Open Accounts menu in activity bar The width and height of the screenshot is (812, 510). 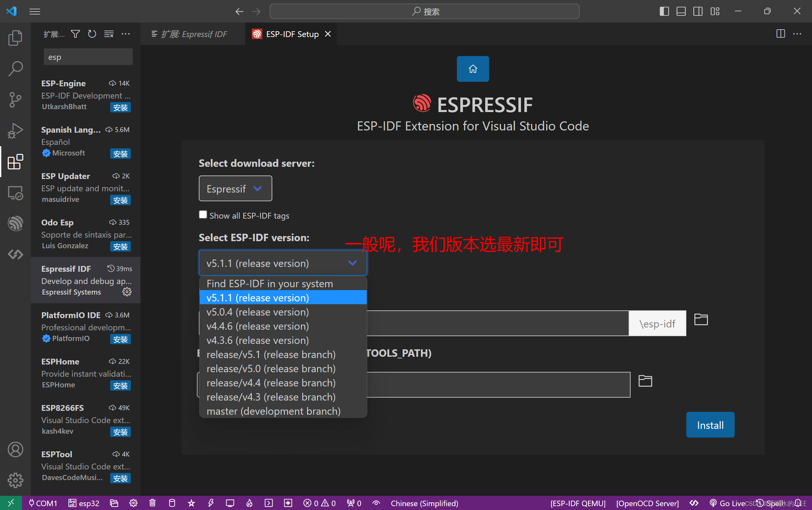tap(15, 449)
